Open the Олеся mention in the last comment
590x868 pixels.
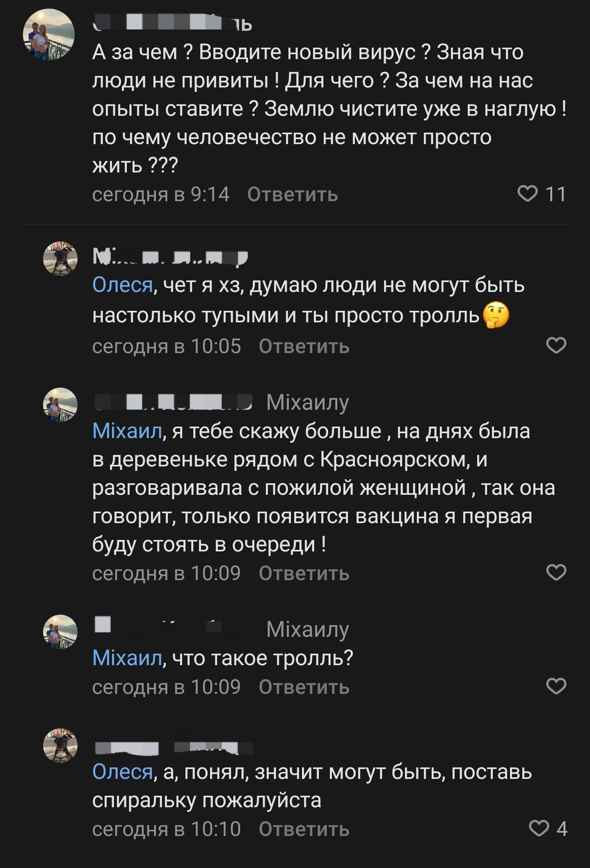(123, 772)
